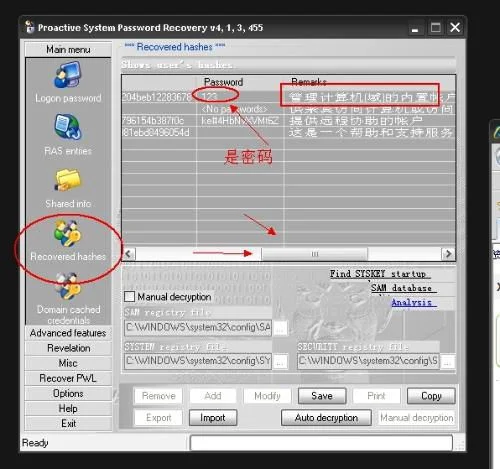
Task: Click the Ready status text
Action: [x=35, y=443]
